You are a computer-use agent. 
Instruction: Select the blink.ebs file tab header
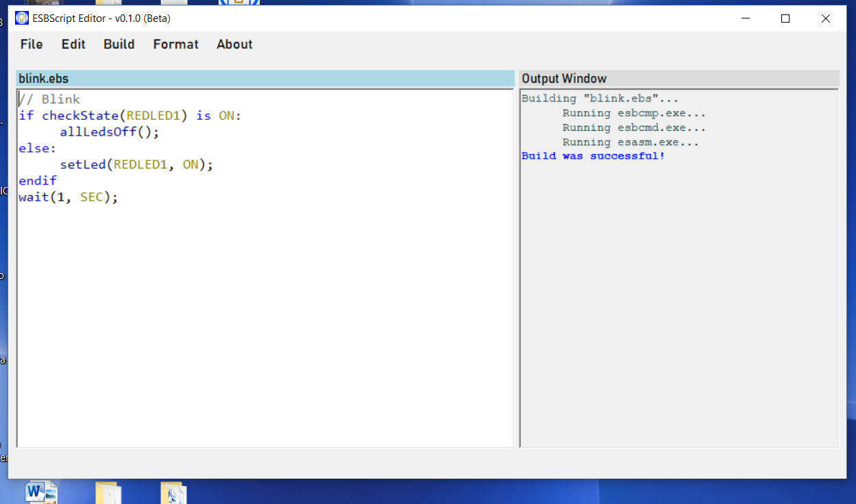(44, 79)
